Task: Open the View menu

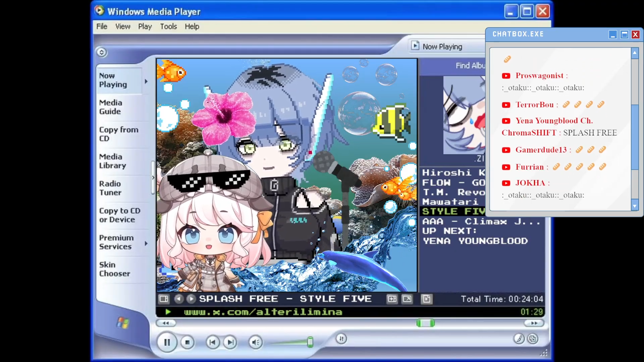Action: point(123,26)
